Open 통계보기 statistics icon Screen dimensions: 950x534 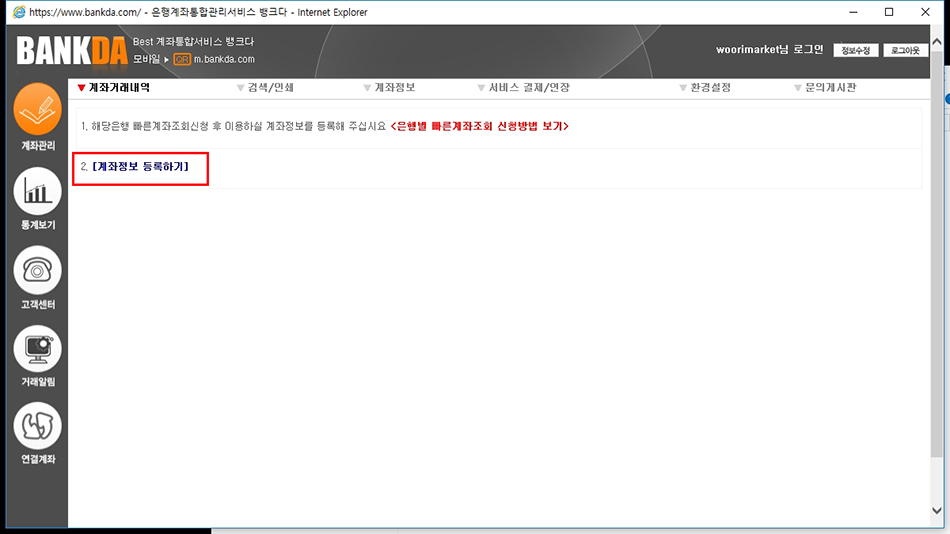tap(38, 192)
